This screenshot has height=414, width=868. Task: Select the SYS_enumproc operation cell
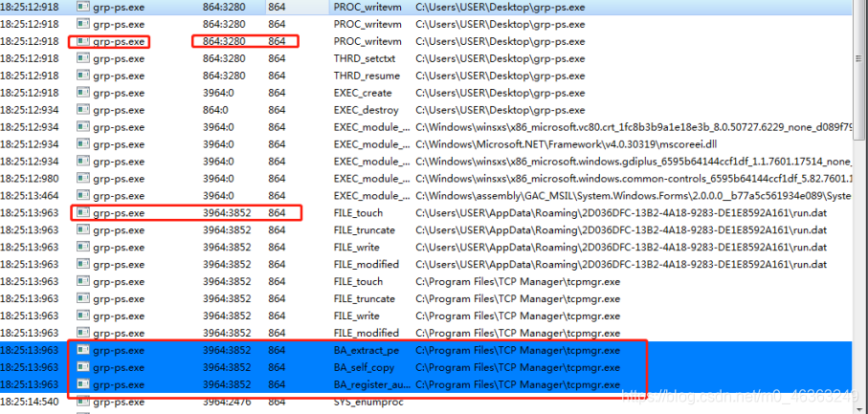pos(368,402)
